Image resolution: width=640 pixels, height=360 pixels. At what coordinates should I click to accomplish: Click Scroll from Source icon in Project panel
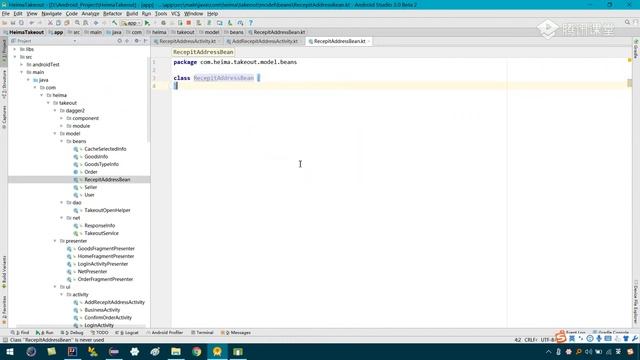pos(120,41)
